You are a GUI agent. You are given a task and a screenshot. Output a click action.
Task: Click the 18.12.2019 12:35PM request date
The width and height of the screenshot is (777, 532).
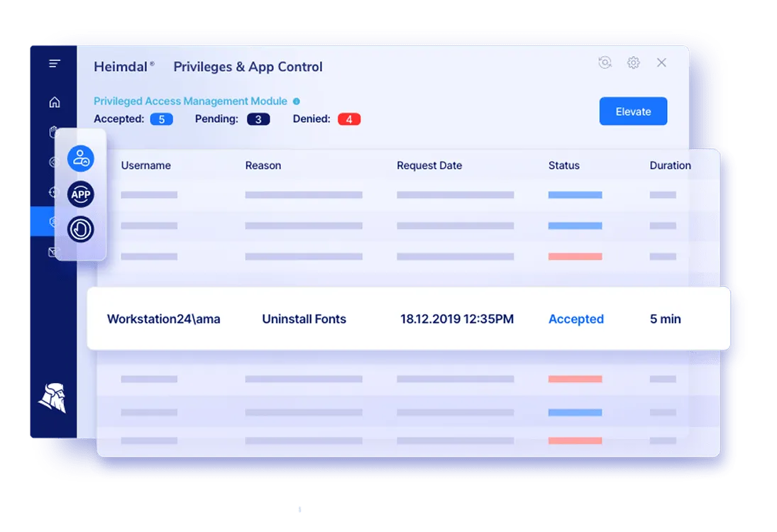tap(457, 319)
